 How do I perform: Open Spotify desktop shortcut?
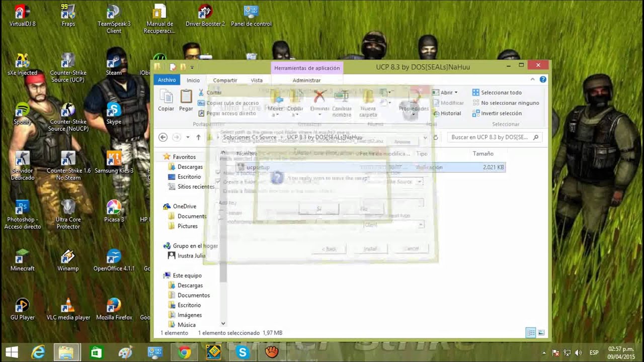click(x=23, y=113)
